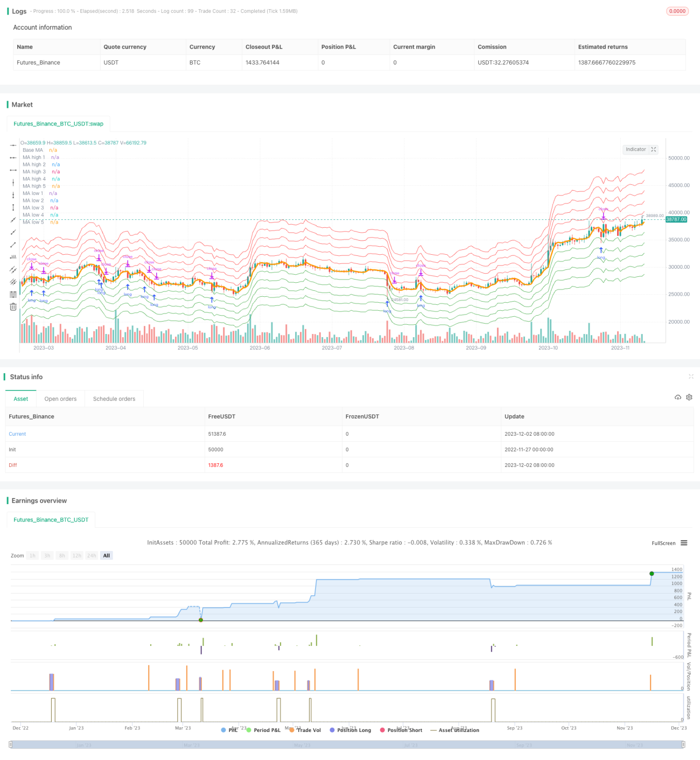Toggle the Position Short series in legend
Viewport: 700px width, 760px height.
pos(401,730)
